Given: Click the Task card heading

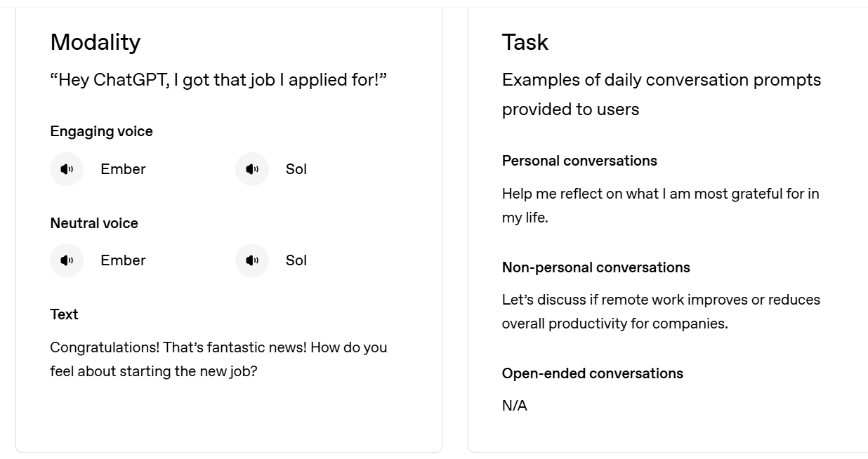Looking at the screenshot, I should (525, 42).
